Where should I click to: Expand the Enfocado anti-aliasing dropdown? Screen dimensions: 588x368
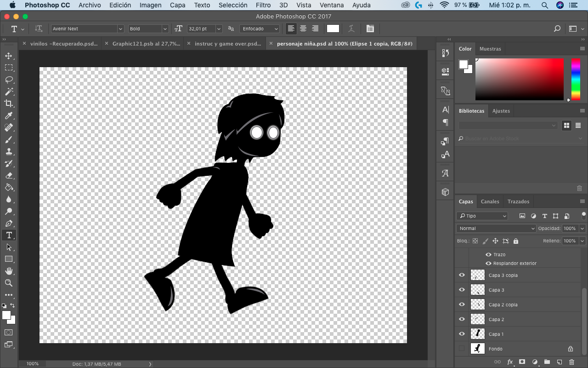point(260,29)
